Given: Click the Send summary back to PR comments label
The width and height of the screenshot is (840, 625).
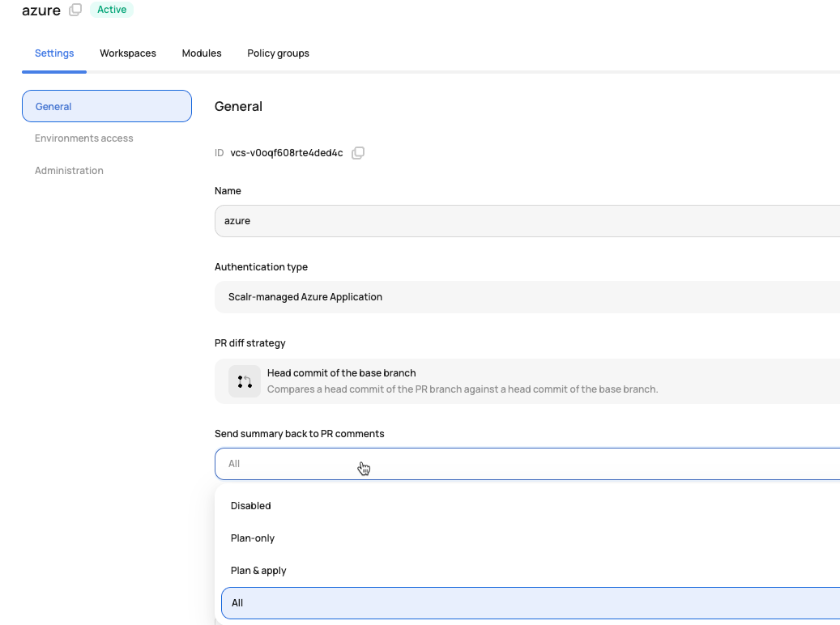Looking at the screenshot, I should click(x=300, y=434).
